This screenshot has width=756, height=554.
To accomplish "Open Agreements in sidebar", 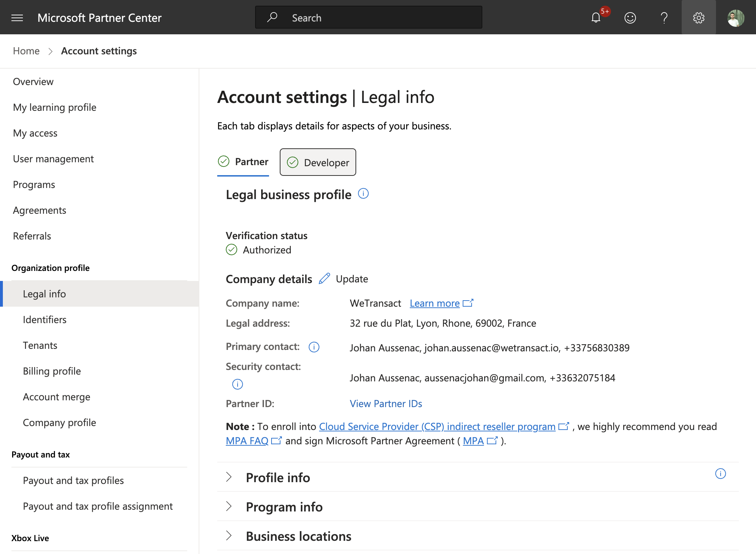I will [x=39, y=210].
